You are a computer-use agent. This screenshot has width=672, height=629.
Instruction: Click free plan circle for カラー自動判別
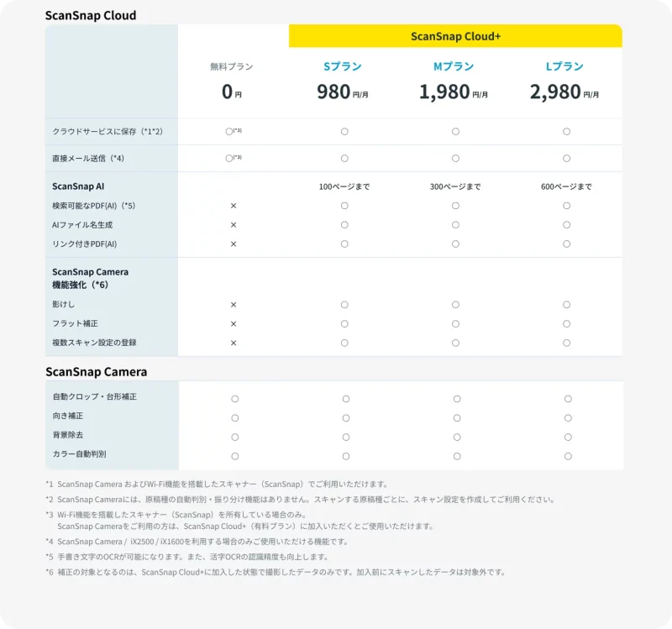tap(235, 456)
